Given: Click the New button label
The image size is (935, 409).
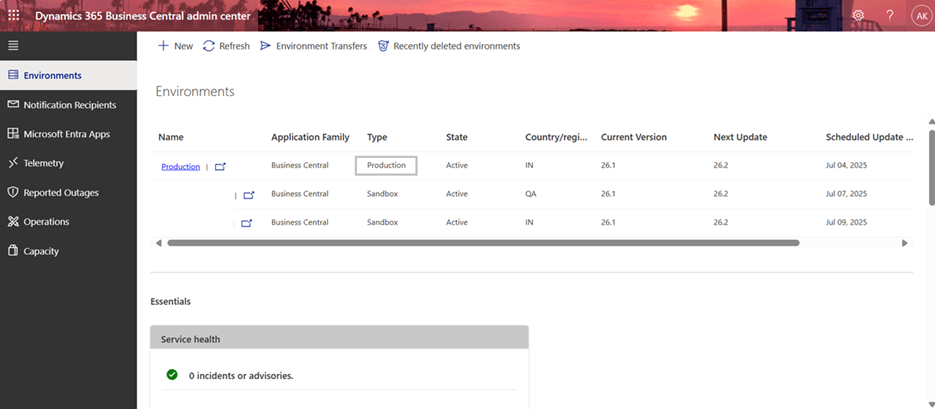Looking at the screenshot, I should tap(184, 46).
